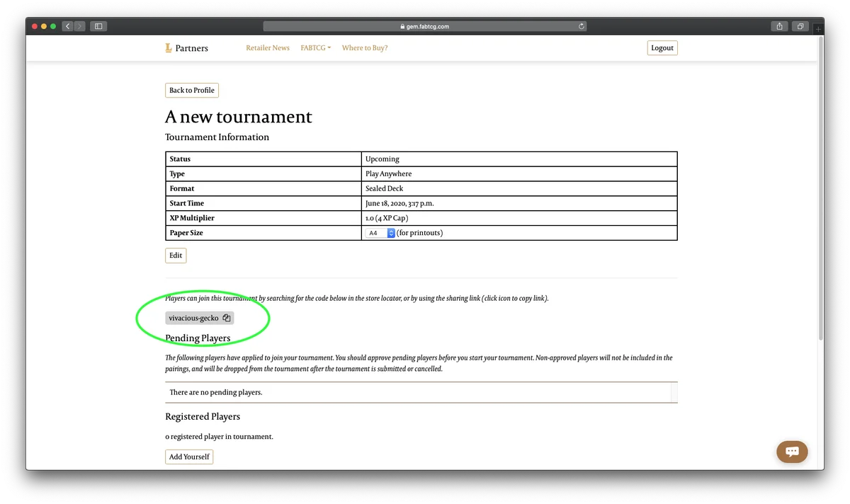Go back with Safari's back arrow
850x504 pixels.
tap(67, 26)
